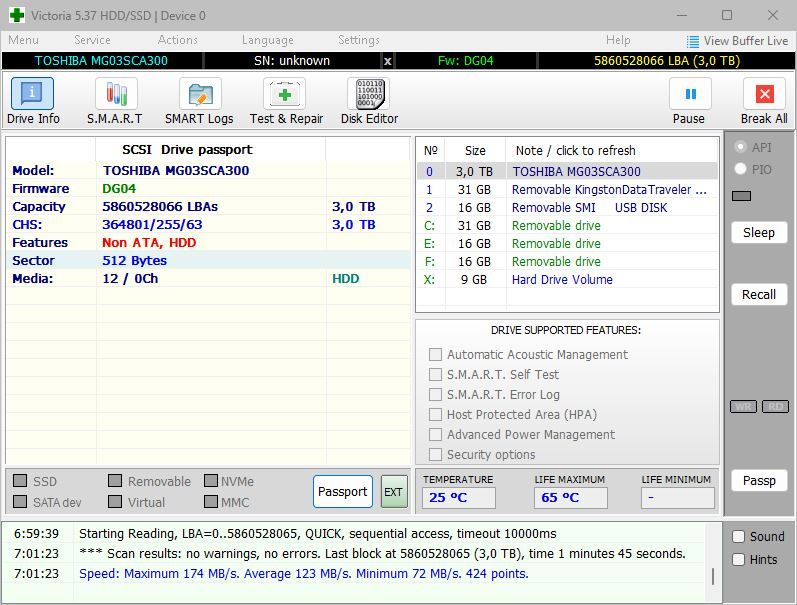Select the F: 16 GB Removable drive

(567, 261)
